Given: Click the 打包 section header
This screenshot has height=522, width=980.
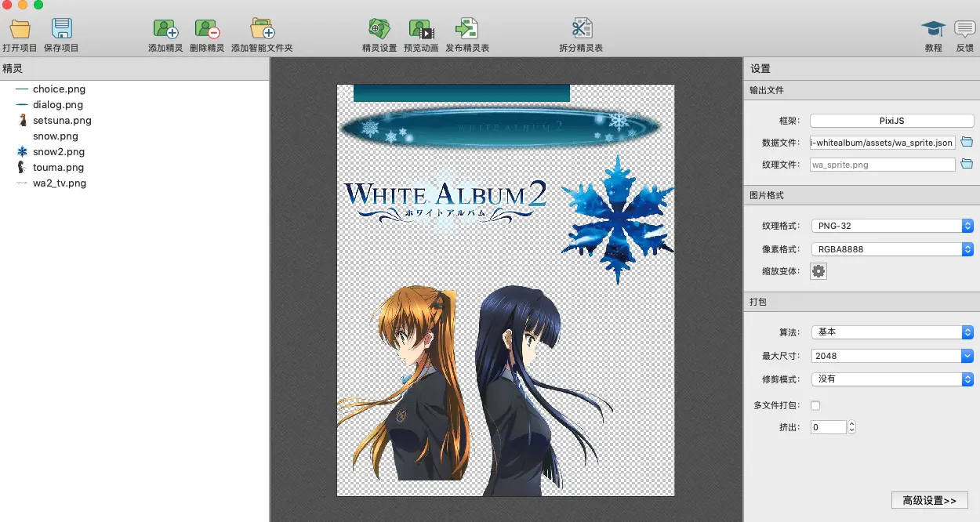Looking at the screenshot, I should (x=862, y=302).
